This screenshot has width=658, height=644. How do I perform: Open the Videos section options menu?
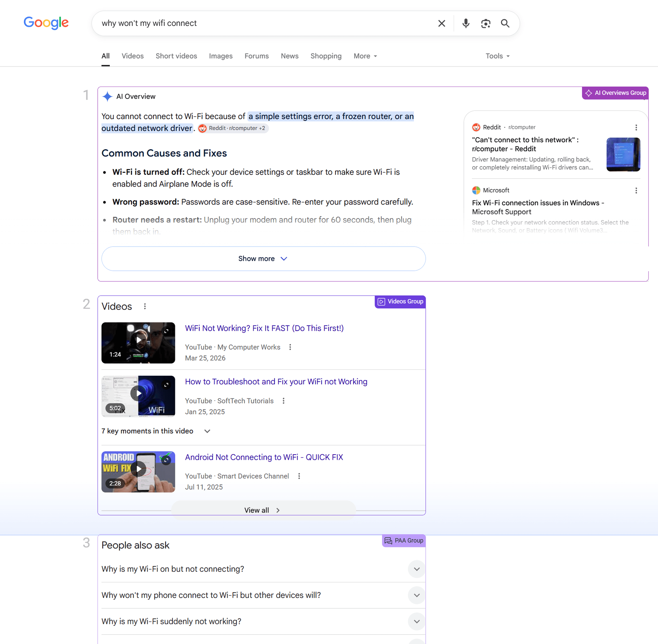tap(145, 306)
